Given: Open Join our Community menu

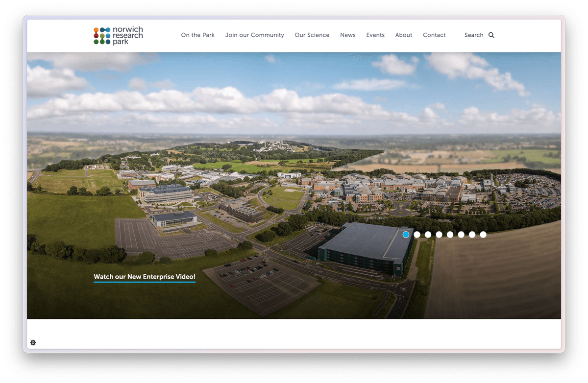Looking at the screenshot, I should pos(255,35).
